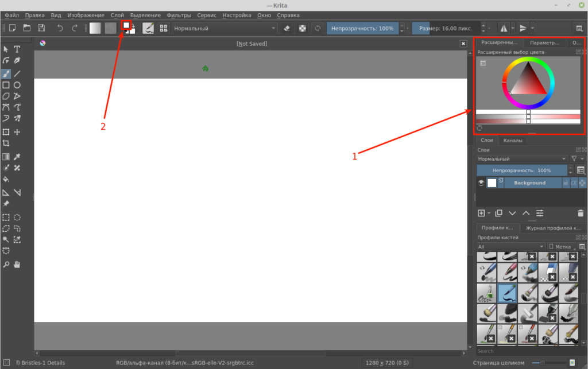Image resolution: width=588 pixels, height=369 pixels.
Task: Click the foreground color swatch
Action: coord(126,26)
